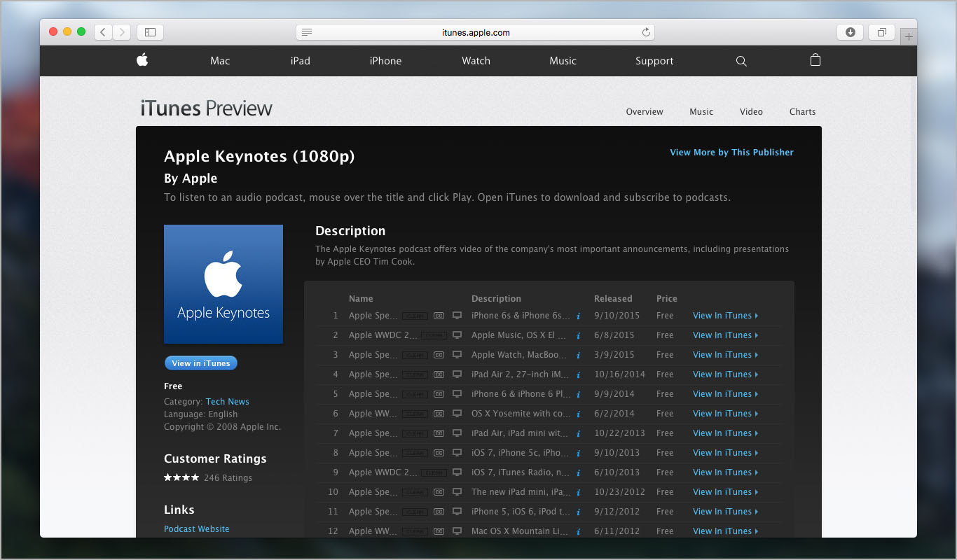Viewport: 957px width, 560px height.
Task: Open the iPad menu item
Action: (x=300, y=61)
